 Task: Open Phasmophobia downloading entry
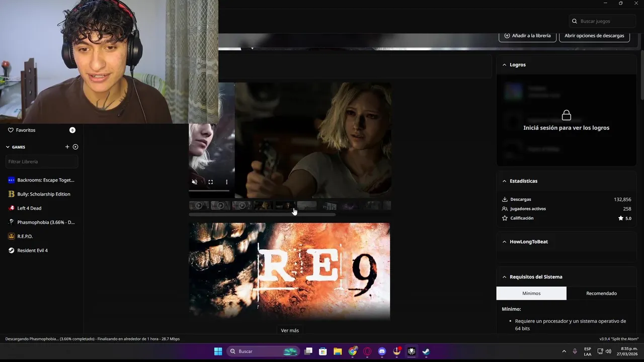pos(42,222)
